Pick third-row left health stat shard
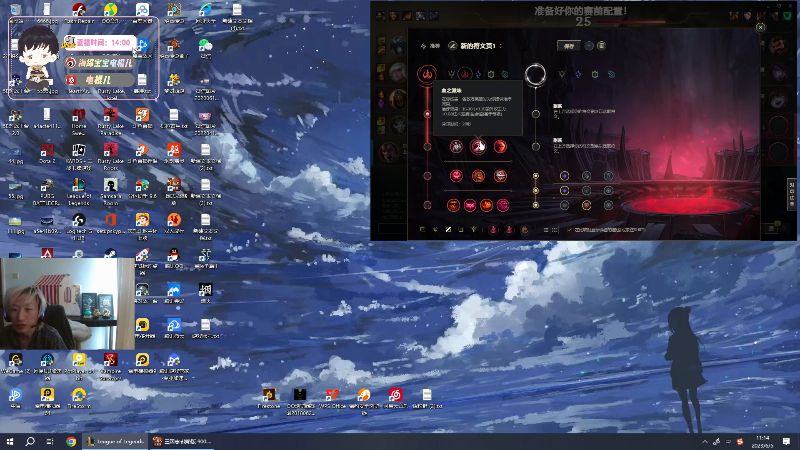 (x=564, y=205)
